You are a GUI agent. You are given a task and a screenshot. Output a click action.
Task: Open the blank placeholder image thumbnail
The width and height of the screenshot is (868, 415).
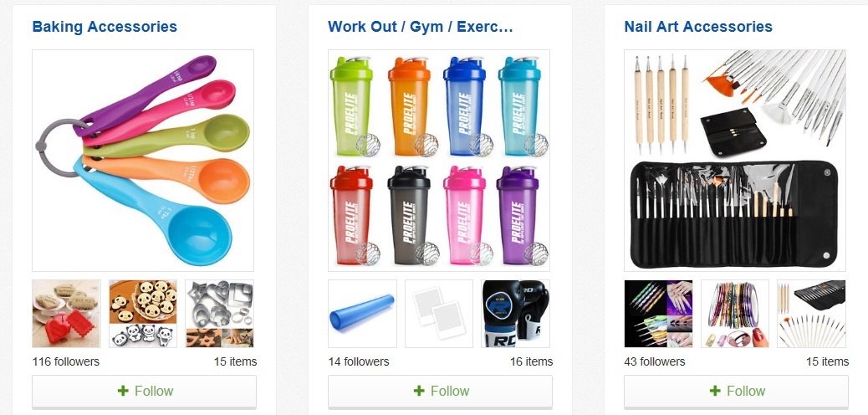[x=439, y=314]
